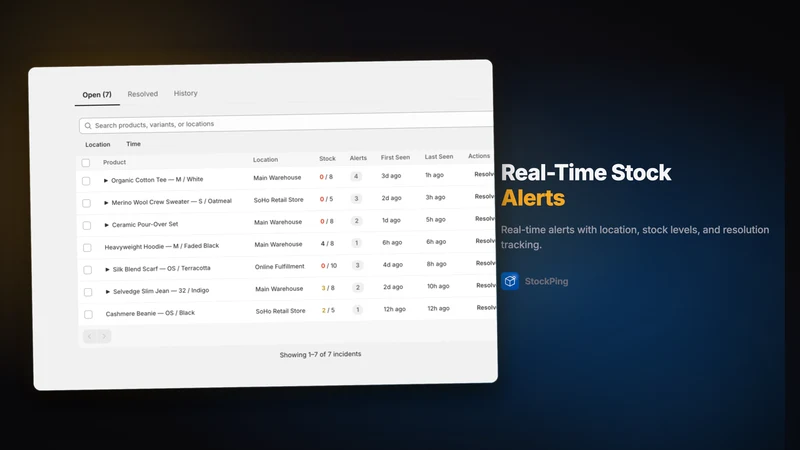The height and width of the screenshot is (450, 800).
Task: Check the Heavyweight Hoodie row checkbox
Action: click(87, 247)
